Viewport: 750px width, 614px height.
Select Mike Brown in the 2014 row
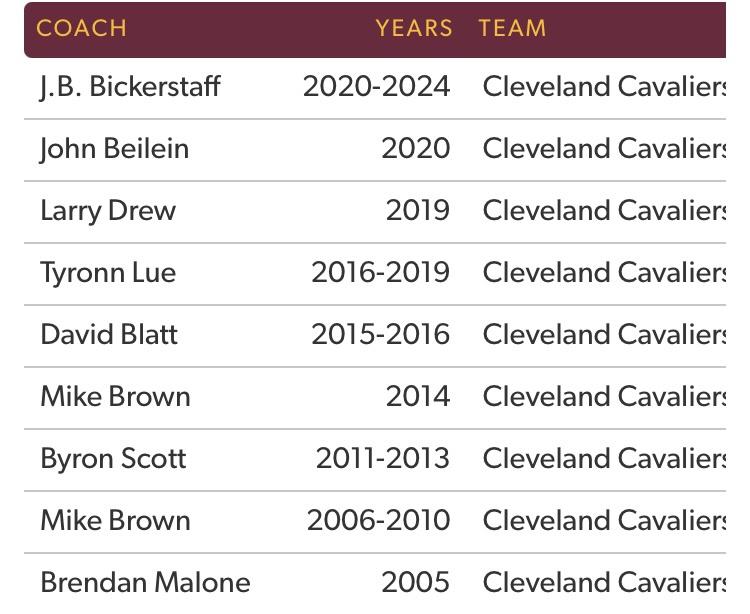[114, 397]
